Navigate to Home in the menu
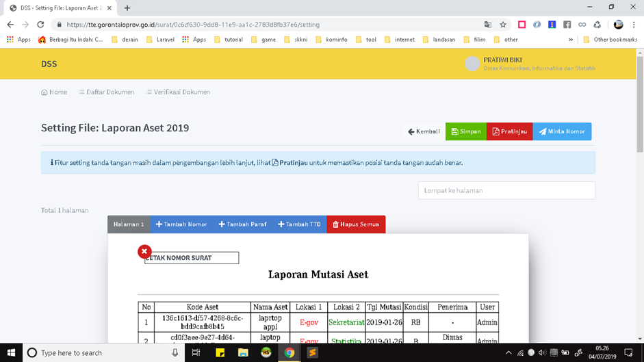644x362 pixels. tap(54, 92)
